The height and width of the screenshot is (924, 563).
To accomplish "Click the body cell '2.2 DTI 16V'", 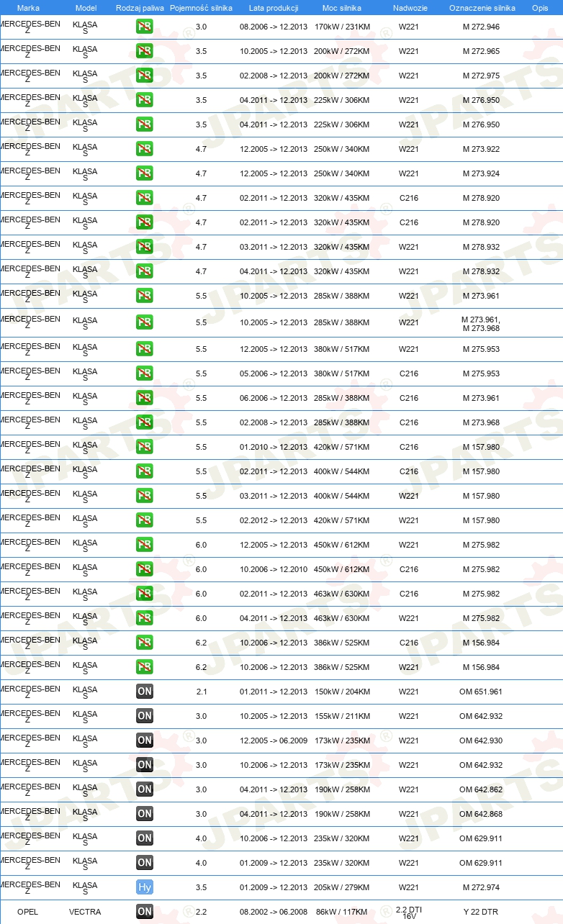I will tap(409, 912).
